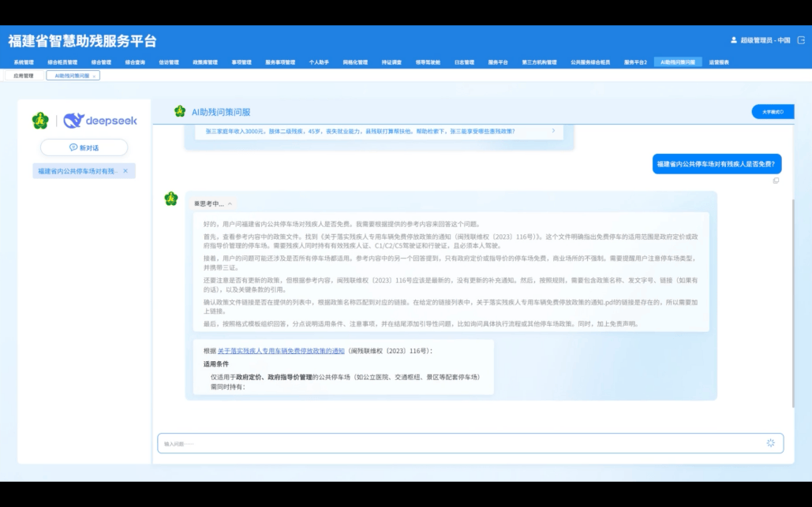Delete the 福建省内公共停车场 conversation with its X

125,171
